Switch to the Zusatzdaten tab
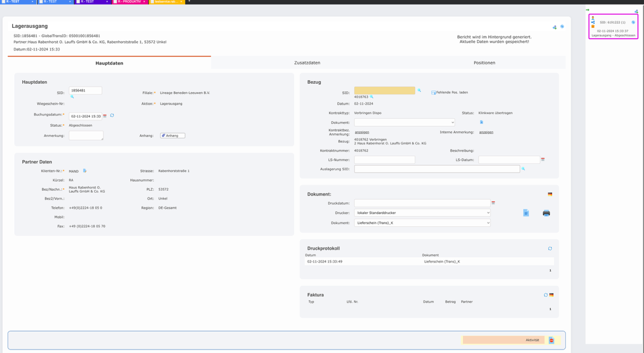The image size is (644, 353). pos(307,63)
